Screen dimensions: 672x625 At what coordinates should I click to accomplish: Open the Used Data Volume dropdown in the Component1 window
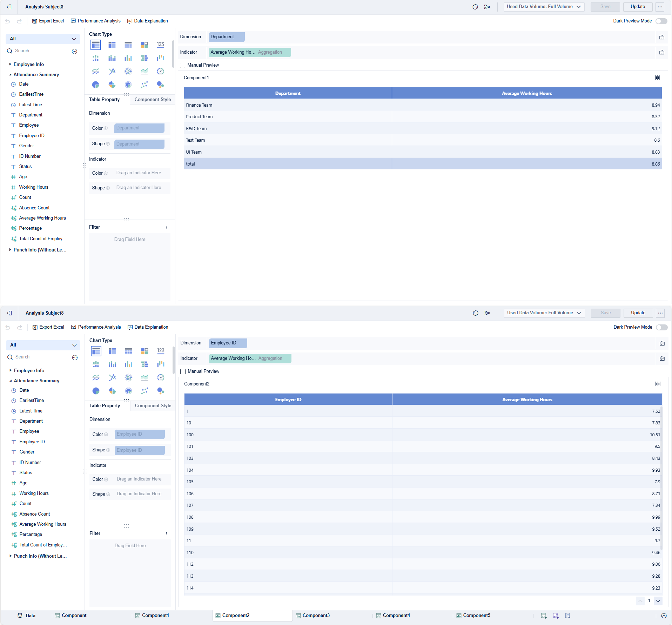tap(544, 7)
